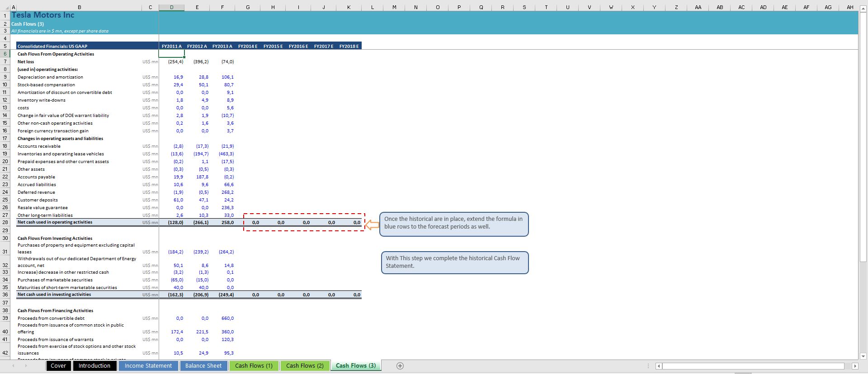The width and height of the screenshot is (868, 374).
Task: Click 'Deferred revenue' label cell
Action: [36, 192]
